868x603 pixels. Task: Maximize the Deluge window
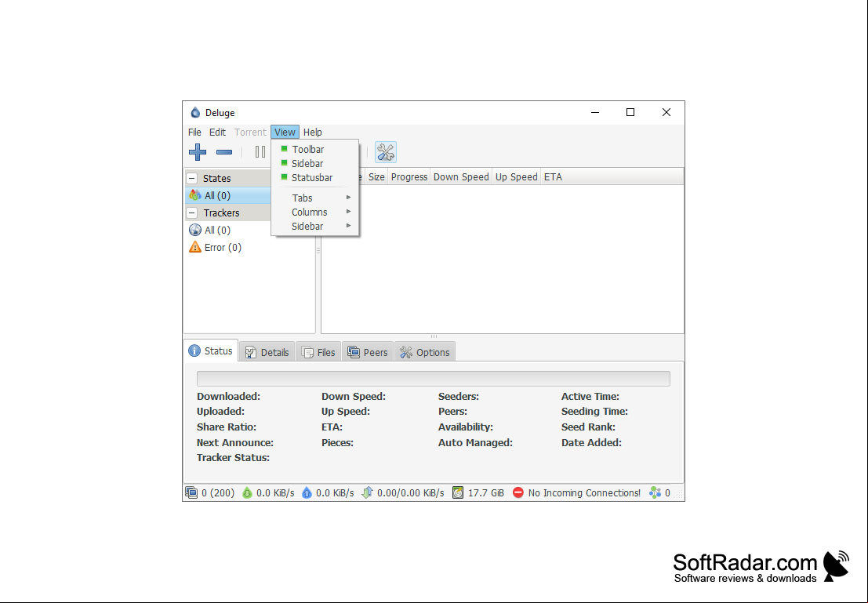(630, 112)
